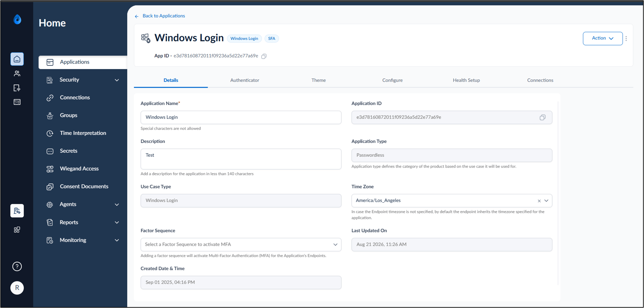Viewport: 644px width, 308px height.
Task: Click the Windows Login application icon
Action: pyautogui.click(x=146, y=38)
